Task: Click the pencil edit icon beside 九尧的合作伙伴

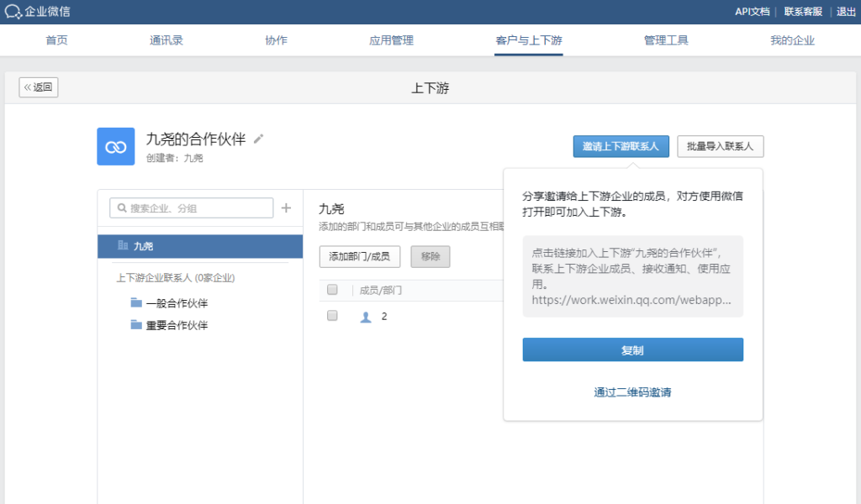Action: coord(257,139)
